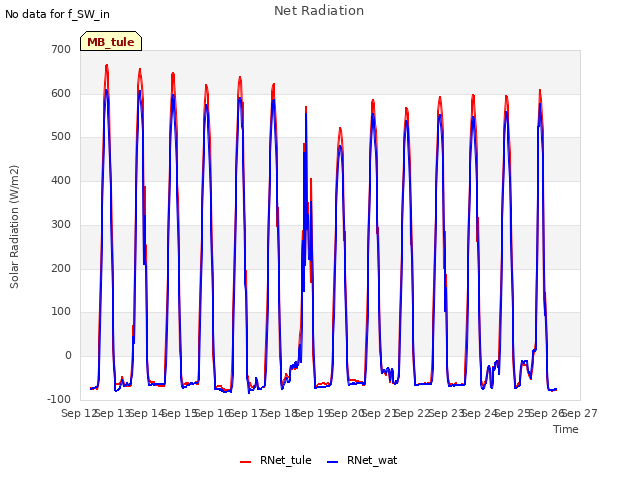Click the 400 y-axis tick label
Viewport: 640px width, 480px height.
(61, 181)
